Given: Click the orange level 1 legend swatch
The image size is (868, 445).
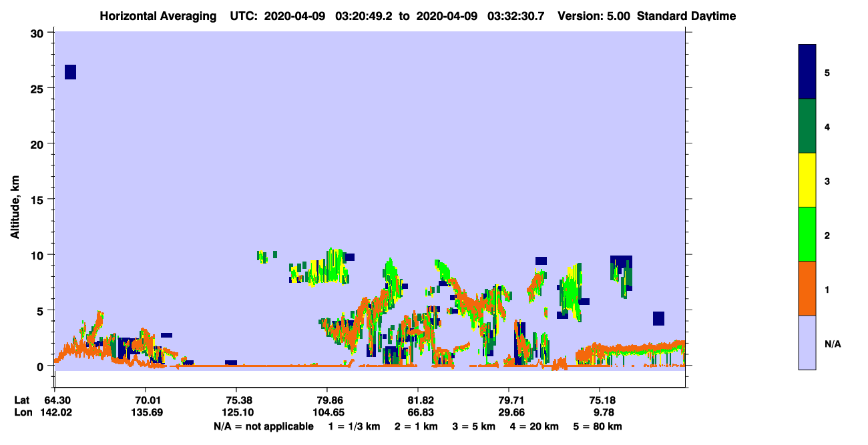Looking at the screenshot, I should [807, 288].
